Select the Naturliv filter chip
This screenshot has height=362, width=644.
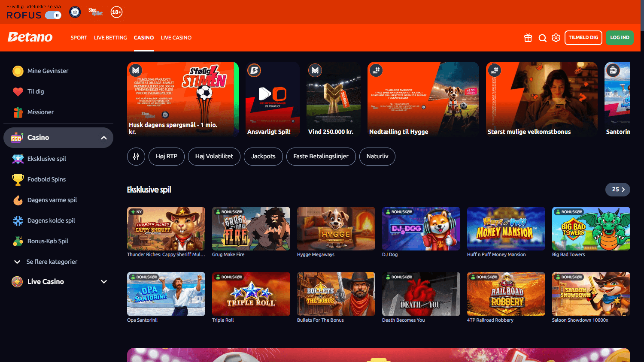coord(377,157)
